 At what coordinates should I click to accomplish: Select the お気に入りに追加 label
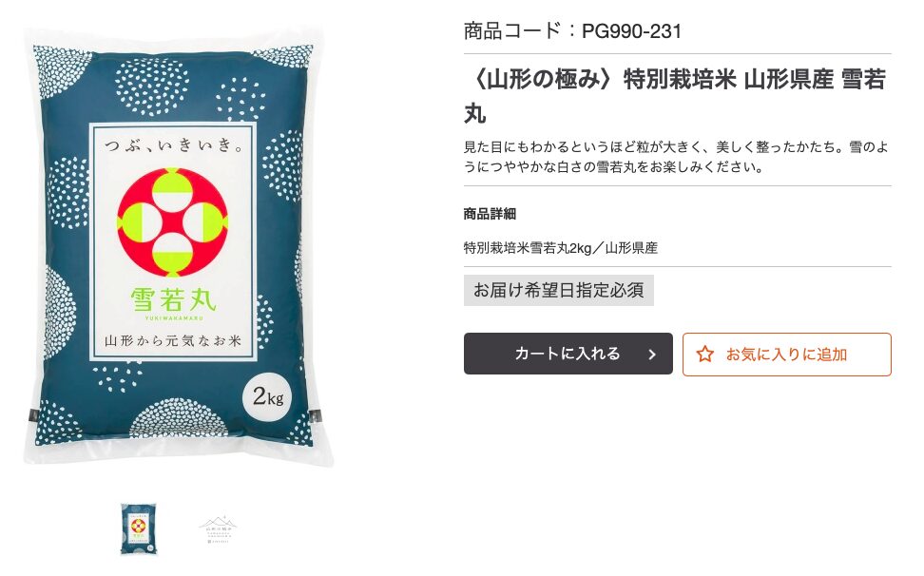(786, 354)
